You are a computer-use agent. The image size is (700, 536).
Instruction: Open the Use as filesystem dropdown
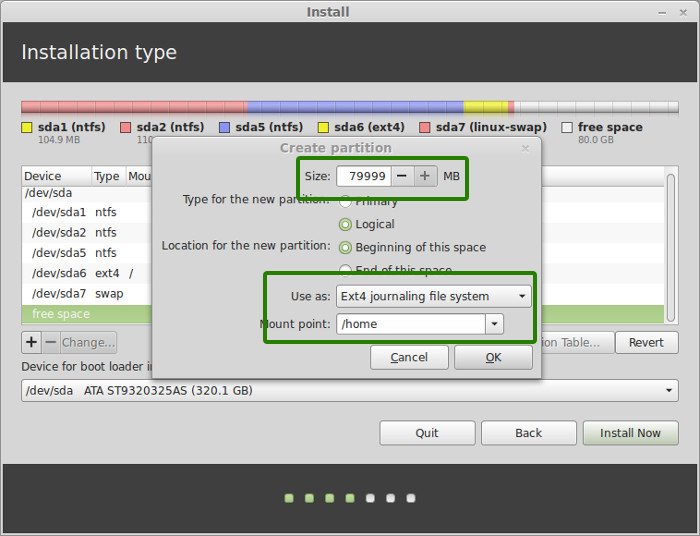click(433, 296)
